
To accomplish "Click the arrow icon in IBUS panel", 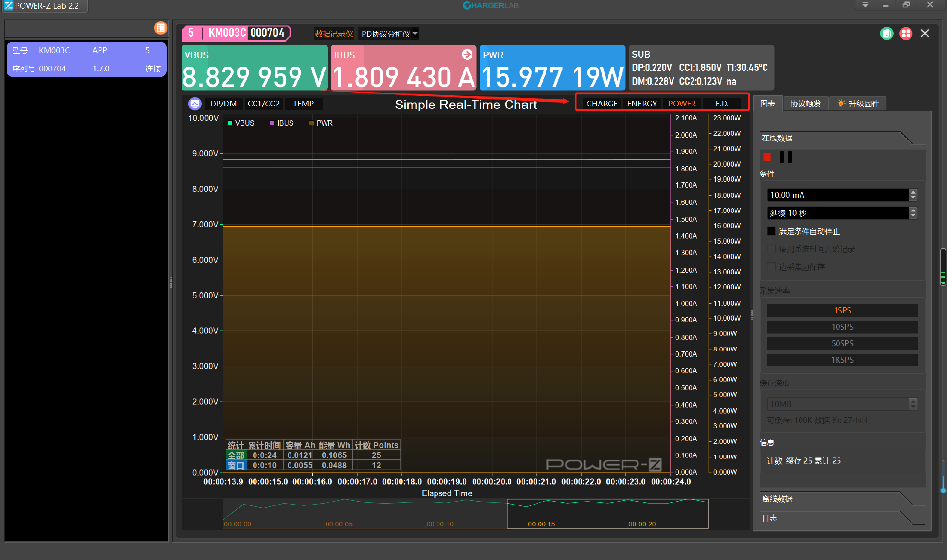I will pos(467,54).
